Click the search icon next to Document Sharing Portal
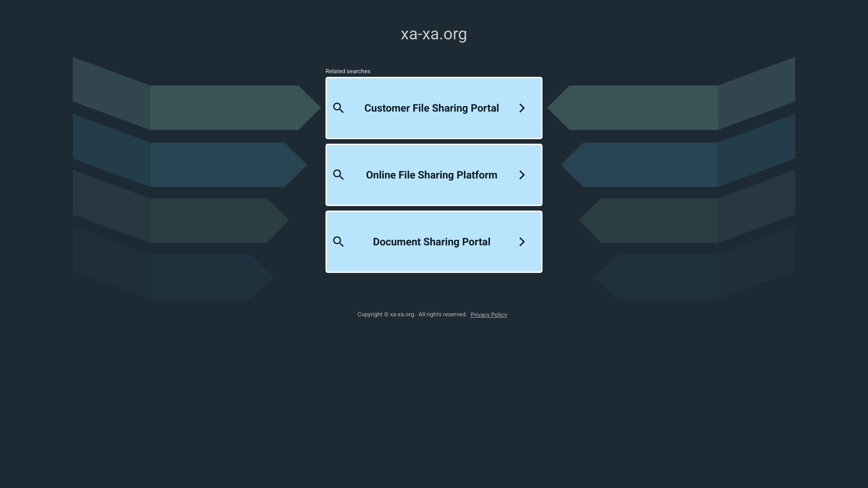 click(338, 242)
